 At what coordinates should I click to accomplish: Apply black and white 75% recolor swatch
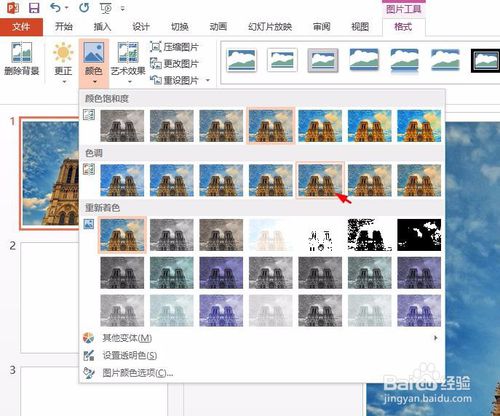tap(419, 235)
